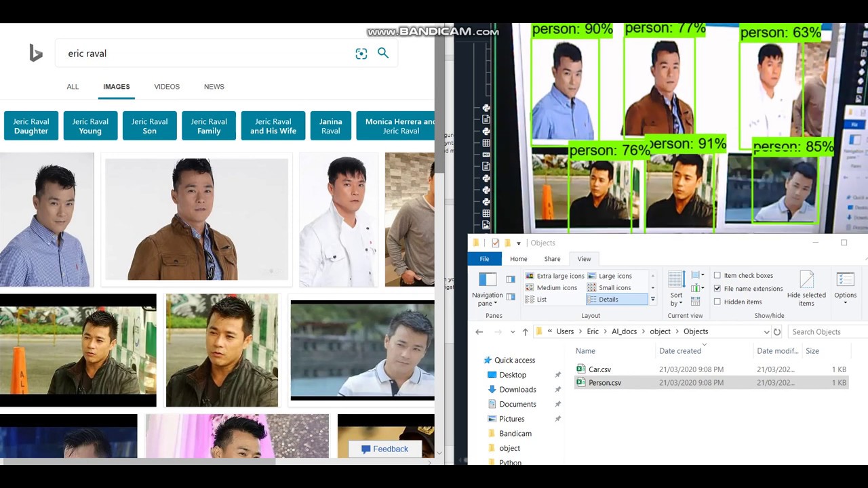The image size is (868, 488).
Task: Click the Jeric Raval Daughter suggestion
Action: (31, 126)
